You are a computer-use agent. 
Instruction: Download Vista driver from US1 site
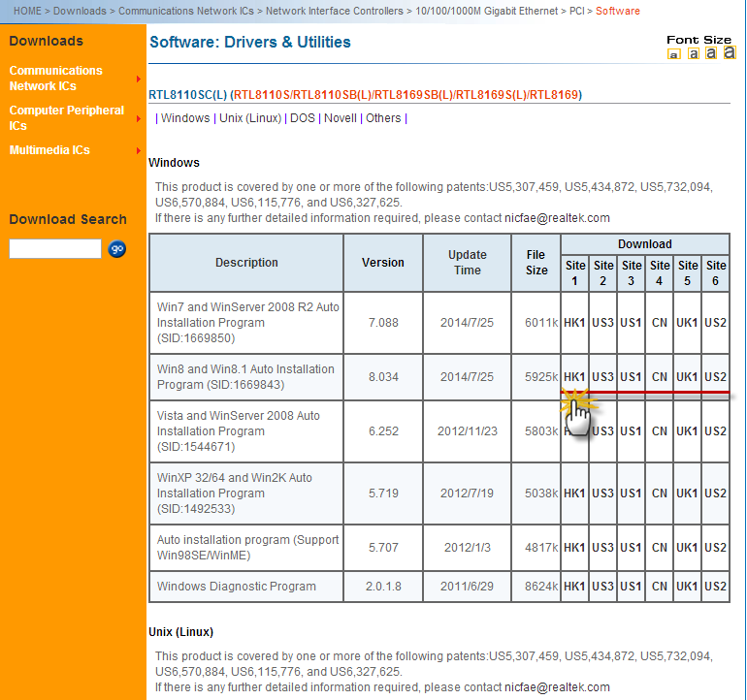631,431
